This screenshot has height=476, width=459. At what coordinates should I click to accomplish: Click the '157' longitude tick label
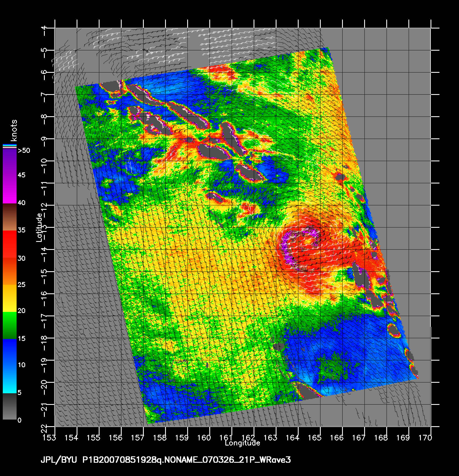click(x=138, y=438)
